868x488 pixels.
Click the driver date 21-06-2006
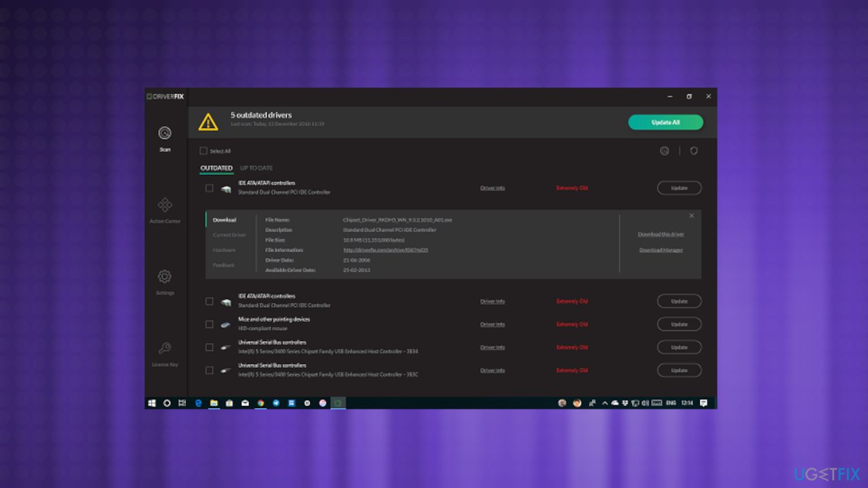point(357,260)
